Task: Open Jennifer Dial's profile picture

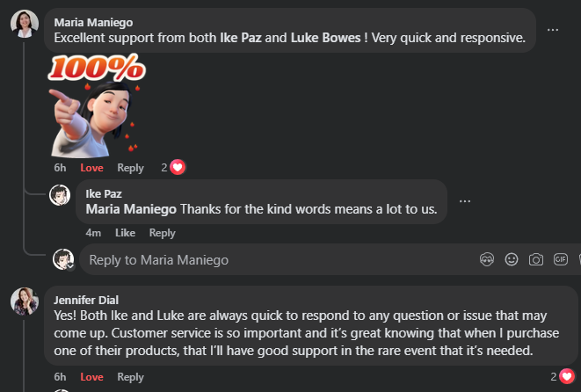Action: [x=24, y=301]
